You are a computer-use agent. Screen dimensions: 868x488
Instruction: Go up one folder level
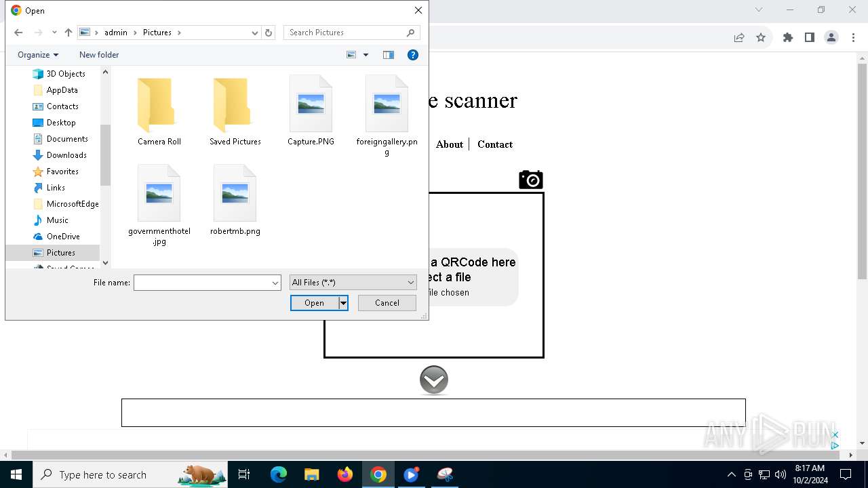pyautogui.click(x=68, y=33)
